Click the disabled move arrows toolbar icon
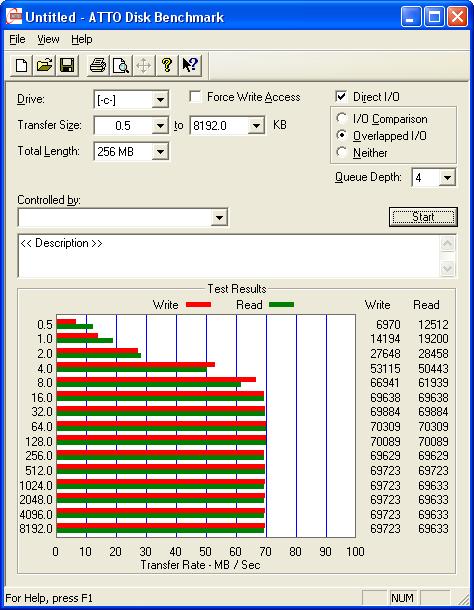The height and width of the screenshot is (610, 474). [x=143, y=65]
